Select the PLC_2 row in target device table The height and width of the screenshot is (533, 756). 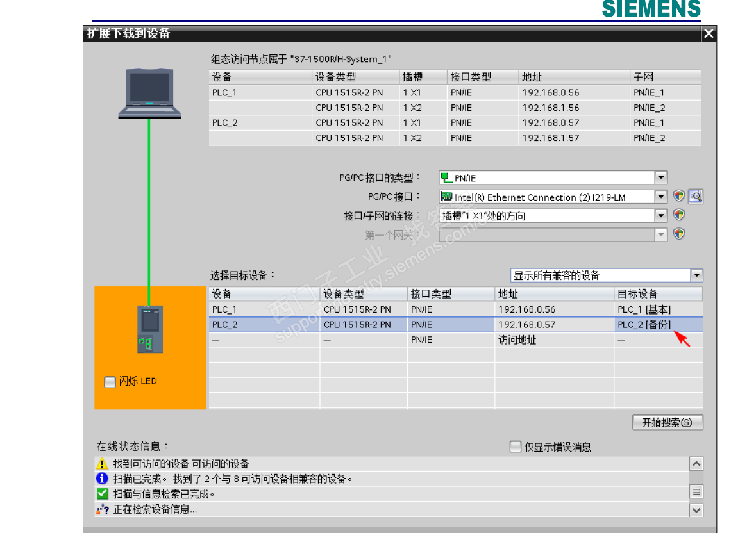(456, 325)
